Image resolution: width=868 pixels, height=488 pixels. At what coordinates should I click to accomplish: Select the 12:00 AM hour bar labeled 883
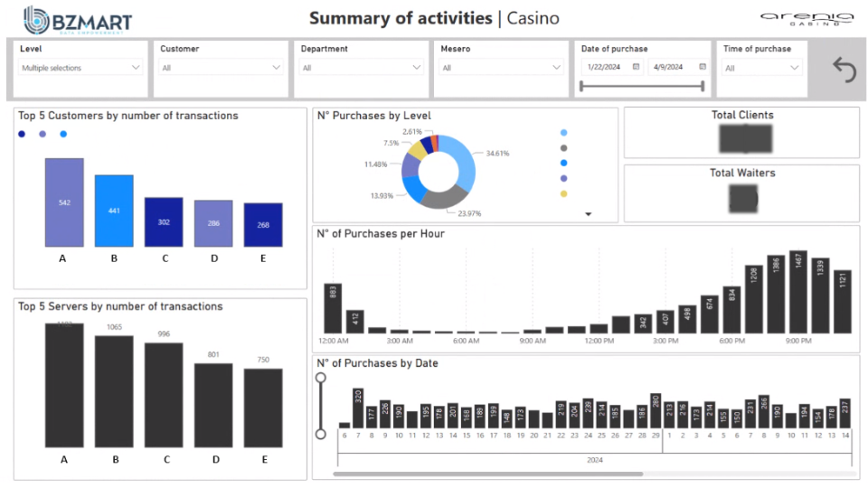tap(333, 308)
